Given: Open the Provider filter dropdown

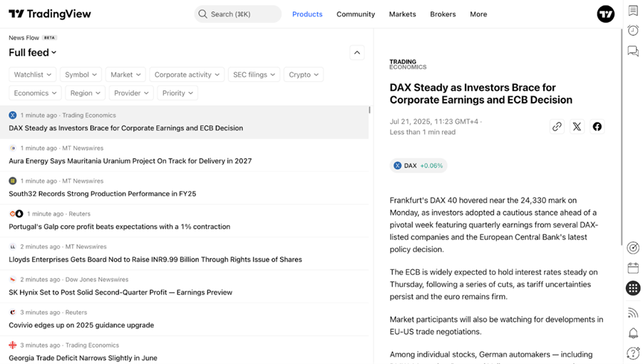Looking at the screenshot, I should 131,93.
